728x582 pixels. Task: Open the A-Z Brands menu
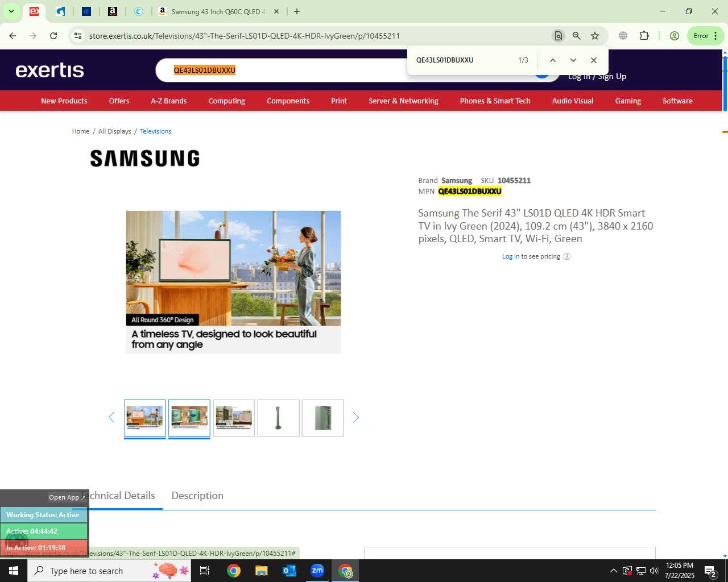(x=169, y=101)
